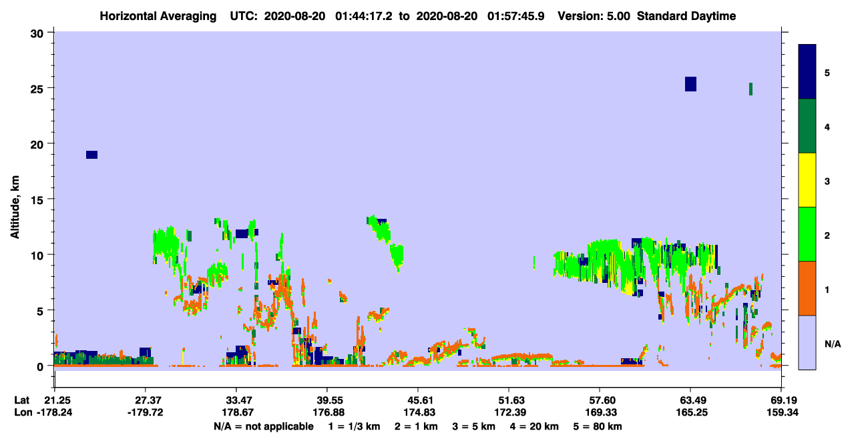Click longitude value -179.72
Screen dimensions: 868x445
147,413
